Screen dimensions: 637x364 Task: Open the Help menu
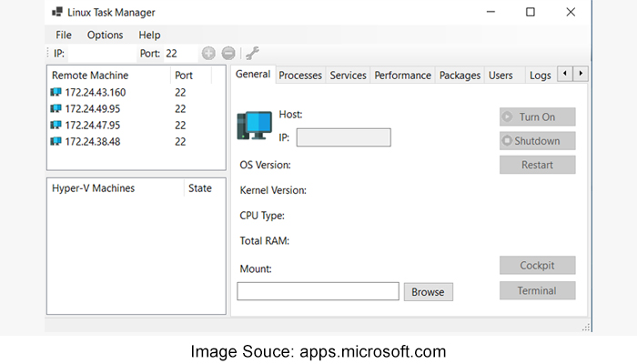tap(149, 35)
